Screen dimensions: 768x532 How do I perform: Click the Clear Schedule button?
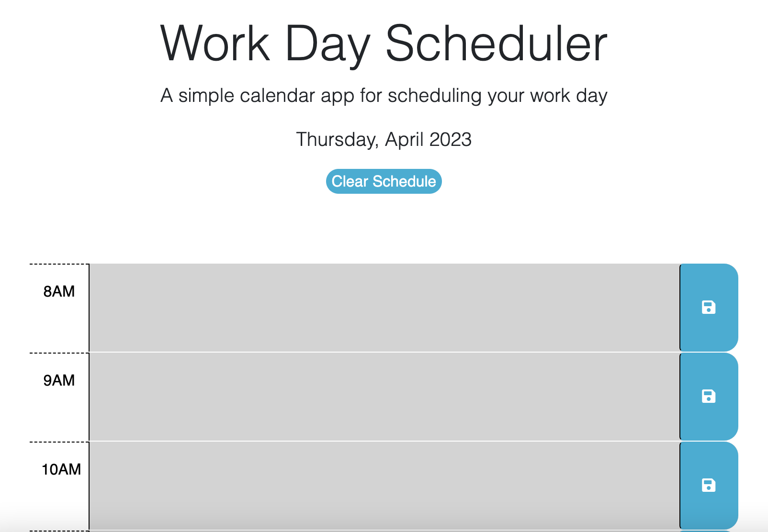[384, 181]
